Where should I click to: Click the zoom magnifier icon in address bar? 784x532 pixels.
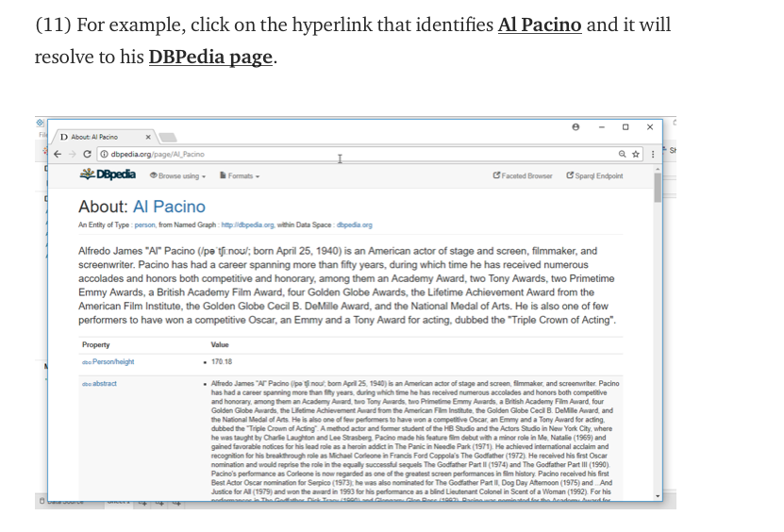coord(622,155)
